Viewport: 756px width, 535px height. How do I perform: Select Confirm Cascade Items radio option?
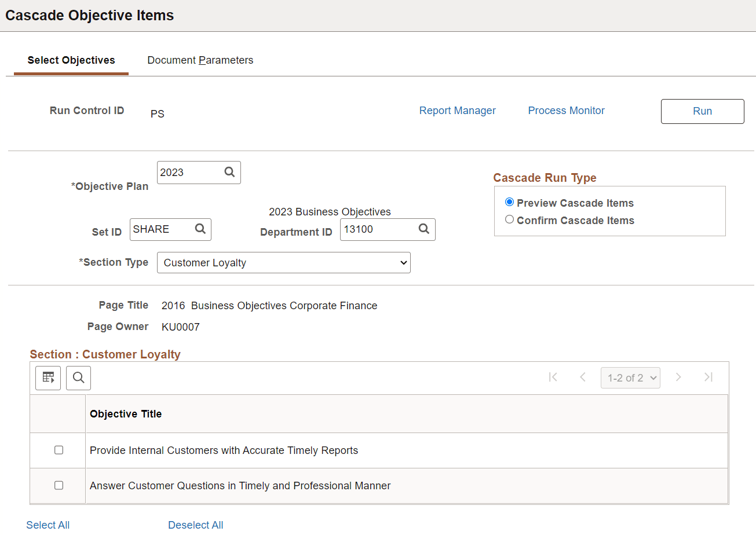pos(510,219)
